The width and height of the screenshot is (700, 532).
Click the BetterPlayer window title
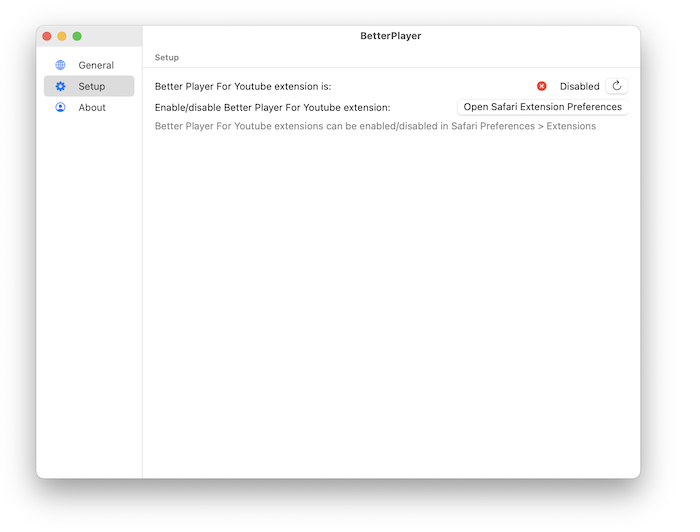click(391, 36)
